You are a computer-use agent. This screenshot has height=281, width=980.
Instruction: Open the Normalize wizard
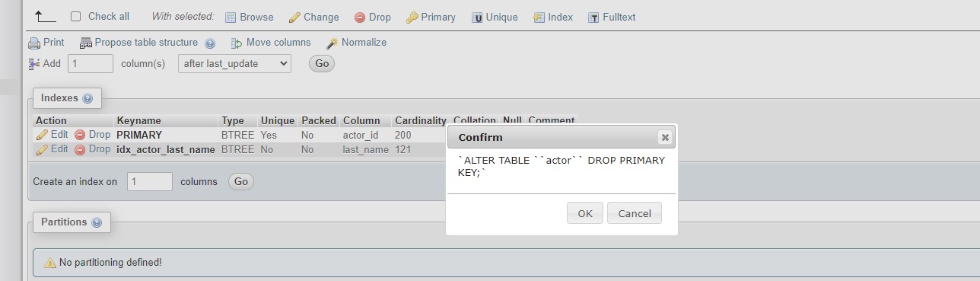pos(356,43)
